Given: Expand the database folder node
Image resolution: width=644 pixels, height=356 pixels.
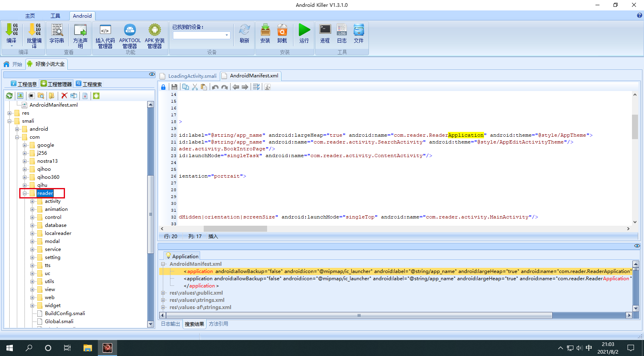Looking at the screenshot, I should point(32,225).
